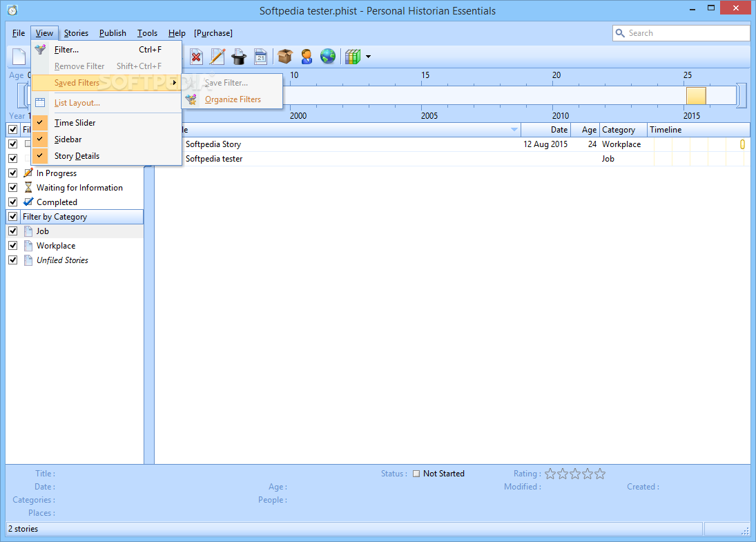
Task: Click the '2 stories' status bar text
Action: click(23, 528)
